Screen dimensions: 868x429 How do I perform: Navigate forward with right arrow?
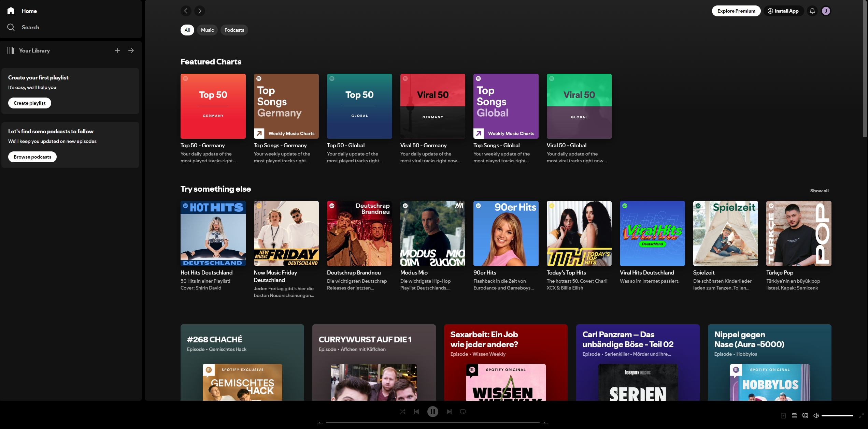click(x=199, y=11)
